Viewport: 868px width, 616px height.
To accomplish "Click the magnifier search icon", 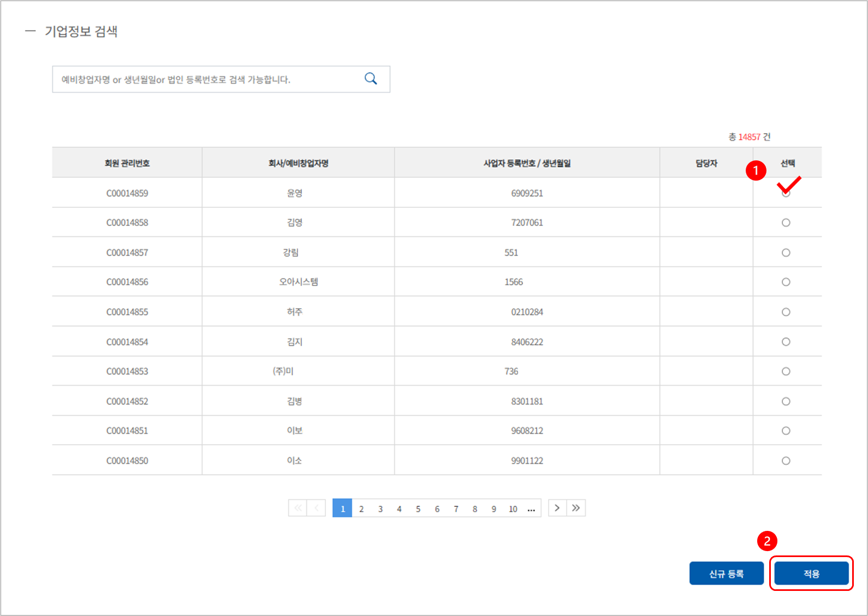I will click(x=371, y=79).
